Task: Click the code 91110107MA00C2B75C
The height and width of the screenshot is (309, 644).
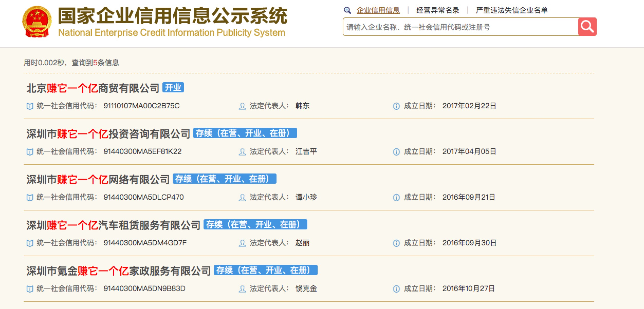Action: [x=142, y=106]
